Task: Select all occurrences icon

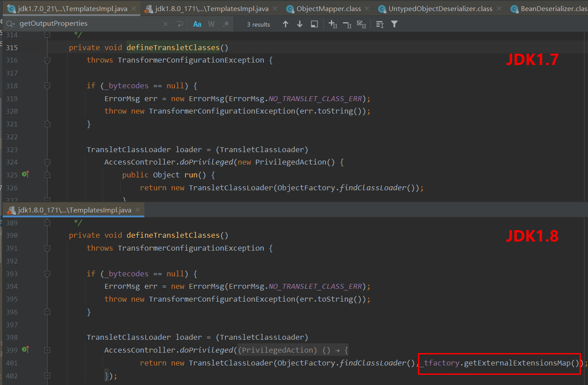Action: 362,24
